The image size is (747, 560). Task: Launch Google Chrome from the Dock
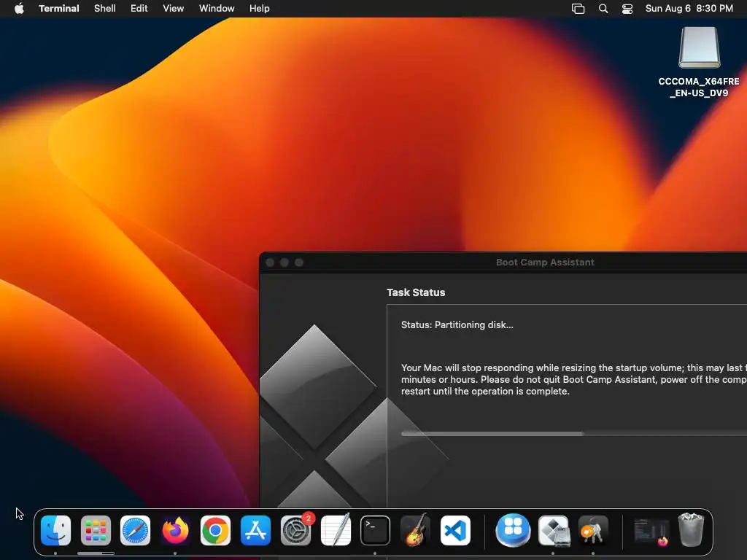click(x=215, y=530)
